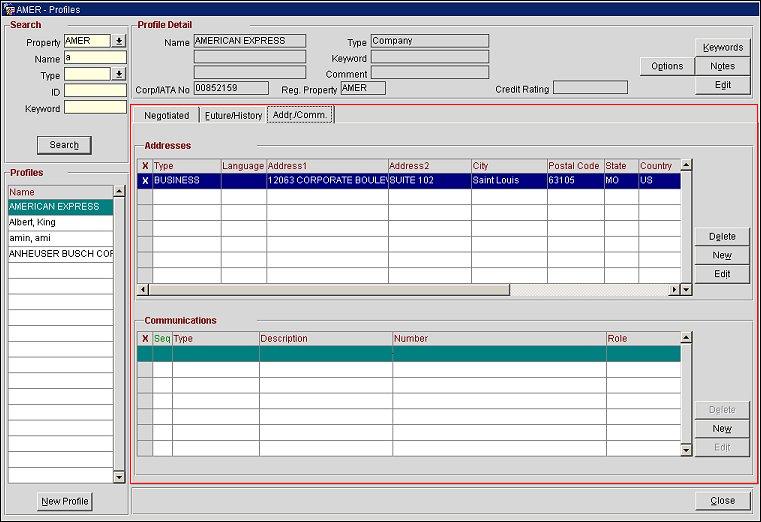The height and width of the screenshot is (522, 761).
Task: Open the Future/History tab
Action: pyautogui.click(x=233, y=115)
